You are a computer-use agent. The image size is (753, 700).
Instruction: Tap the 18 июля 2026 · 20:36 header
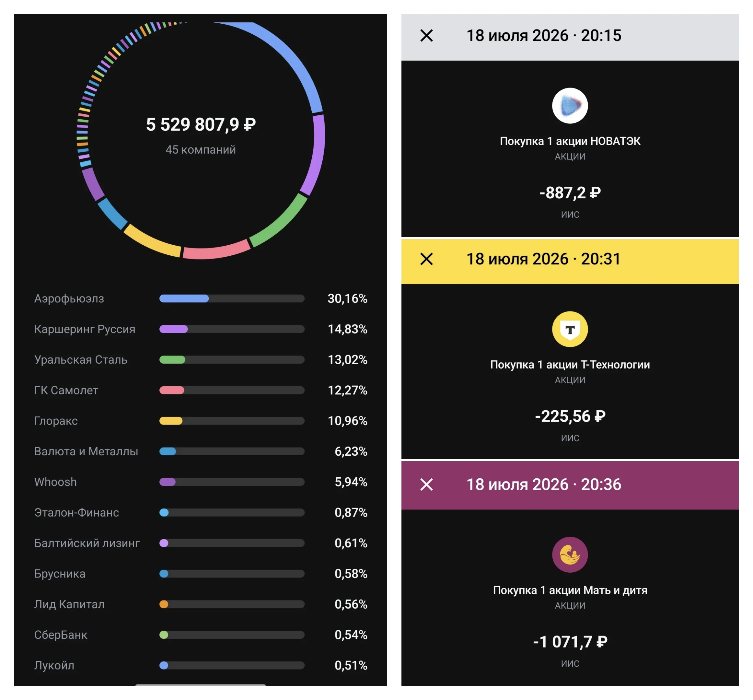[x=544, y=484]
